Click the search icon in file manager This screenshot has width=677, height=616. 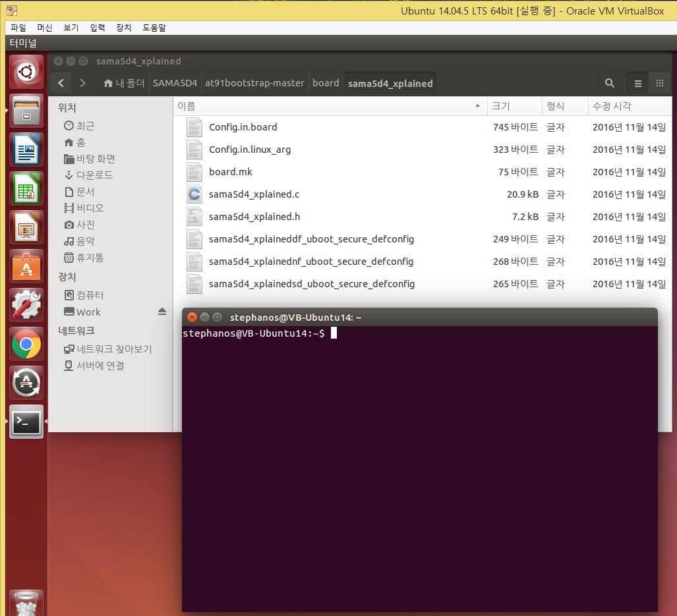610,83
